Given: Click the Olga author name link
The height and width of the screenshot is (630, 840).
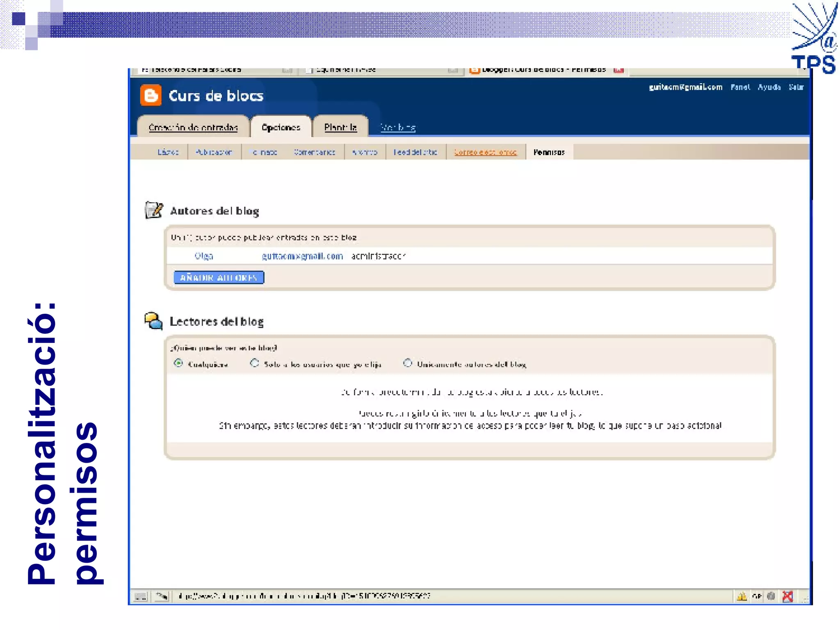Looking at the screenshot, I should 204,256.
